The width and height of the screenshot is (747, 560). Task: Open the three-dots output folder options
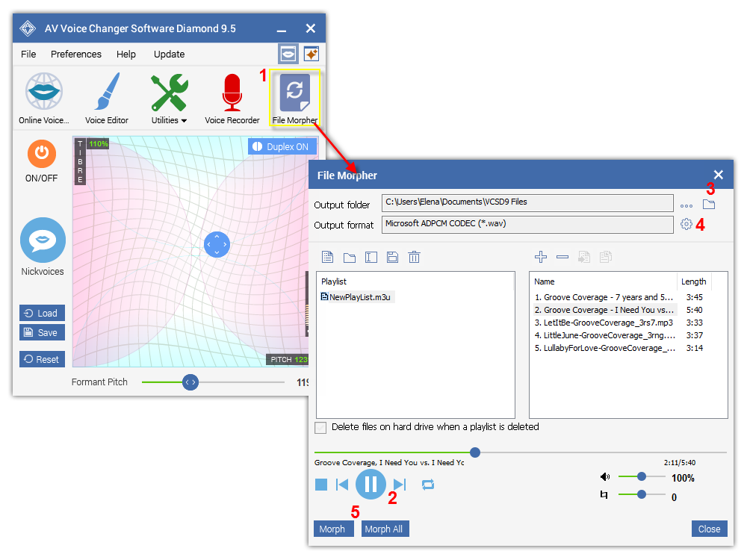point(686,205)
